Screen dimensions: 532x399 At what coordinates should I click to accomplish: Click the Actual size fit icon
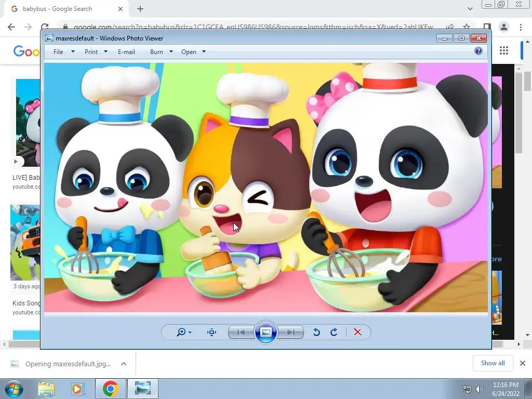[212, 332]
